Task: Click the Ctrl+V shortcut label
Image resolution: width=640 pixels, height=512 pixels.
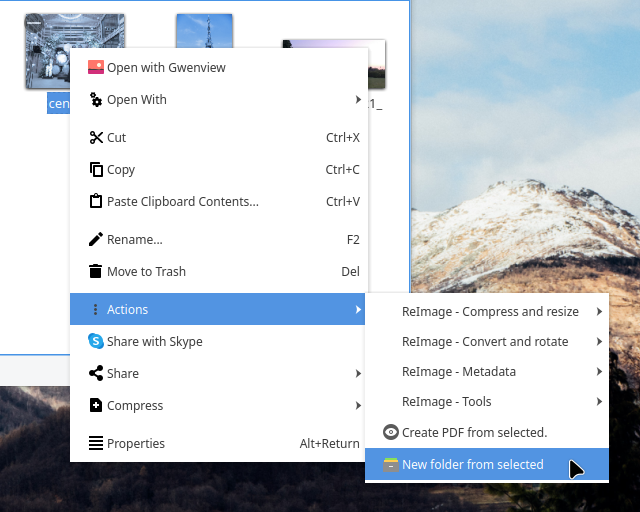Action: (x=343, y=201)
